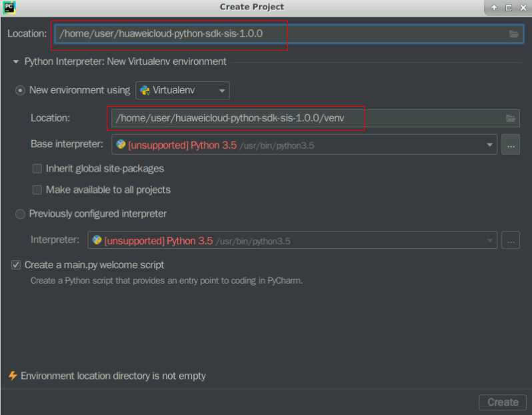
Task: Open folder browser for venv location
Action: tap(511, 119)
